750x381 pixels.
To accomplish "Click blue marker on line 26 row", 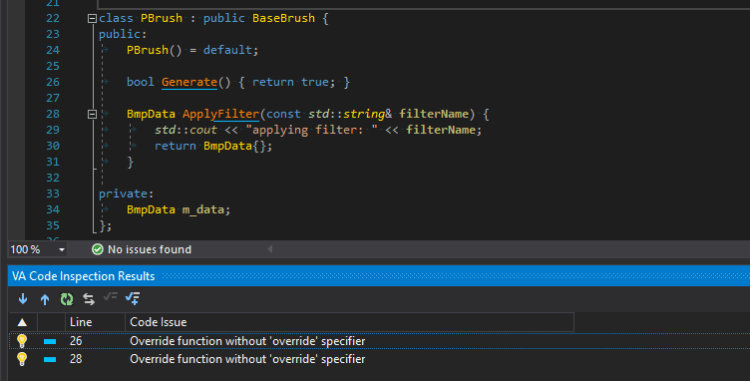I will point(50,341).
